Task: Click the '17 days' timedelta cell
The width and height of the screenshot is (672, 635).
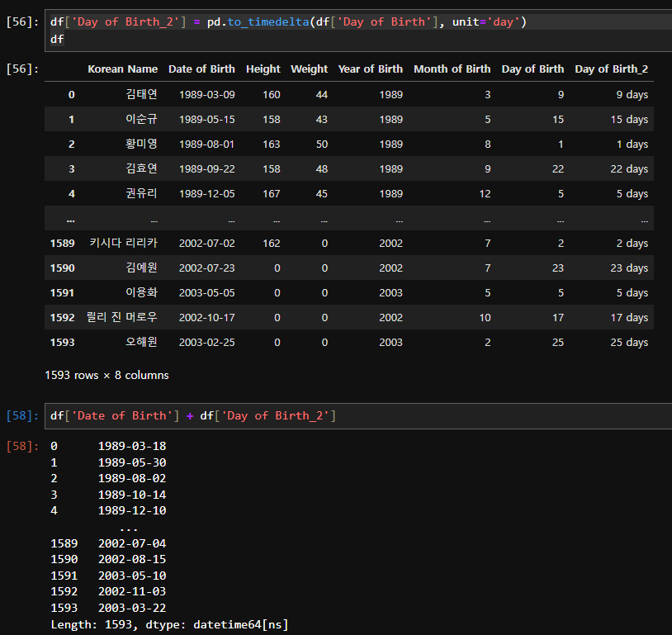Action: pyautogui.click(x=629, y=318)
